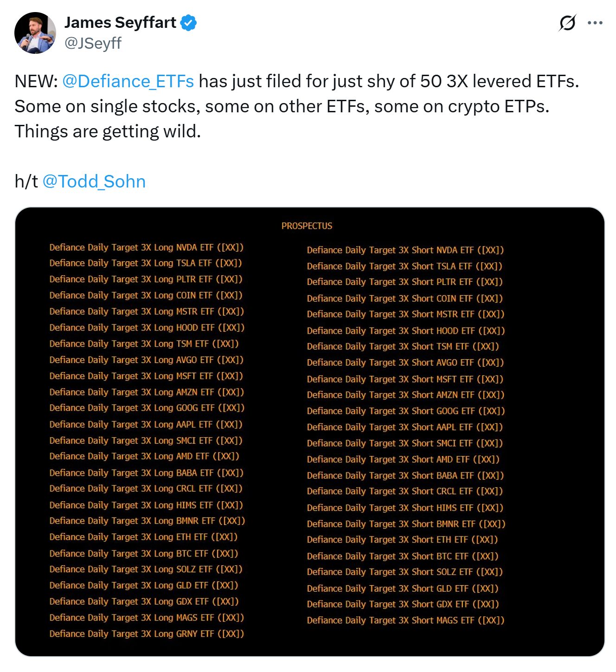Open the @Todd_Sohn mention link
The image size is (616, 672).
(x=94, y=181)
